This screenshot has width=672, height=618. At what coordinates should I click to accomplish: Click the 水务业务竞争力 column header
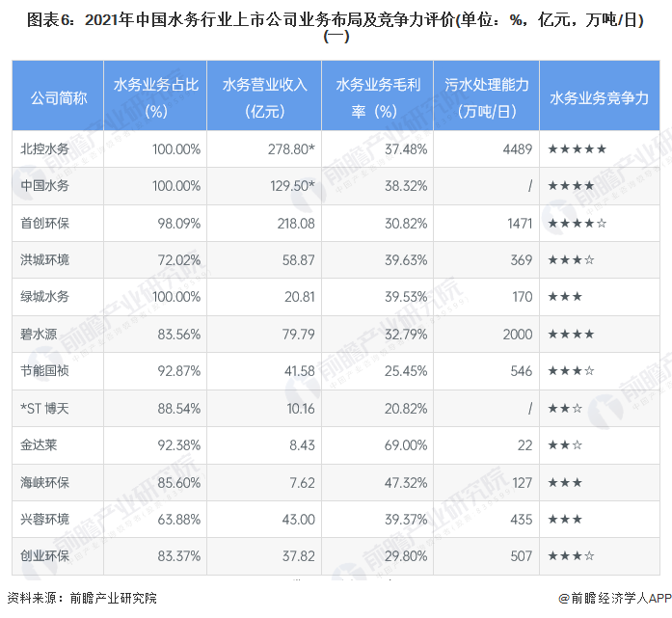point(599,98)
